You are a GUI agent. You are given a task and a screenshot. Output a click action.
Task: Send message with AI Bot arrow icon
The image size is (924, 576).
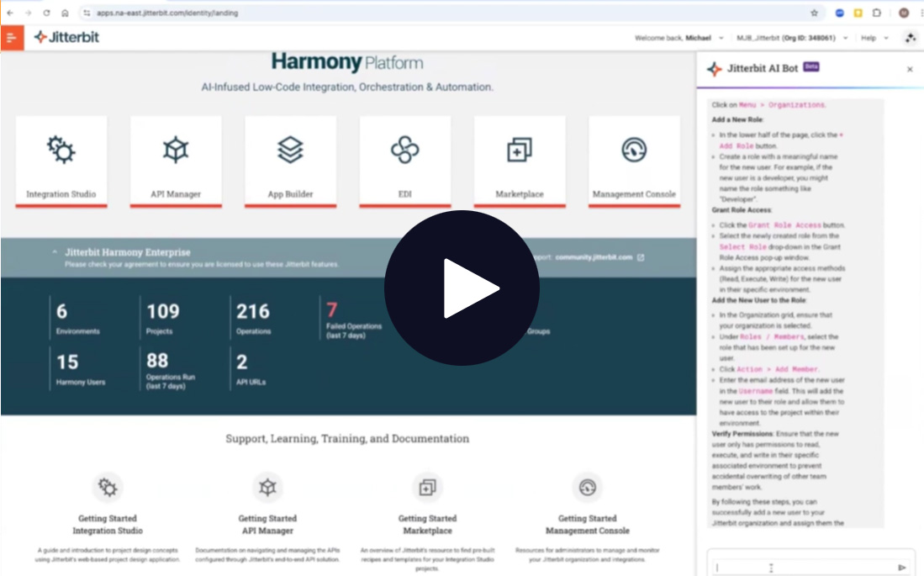point(902,568)
